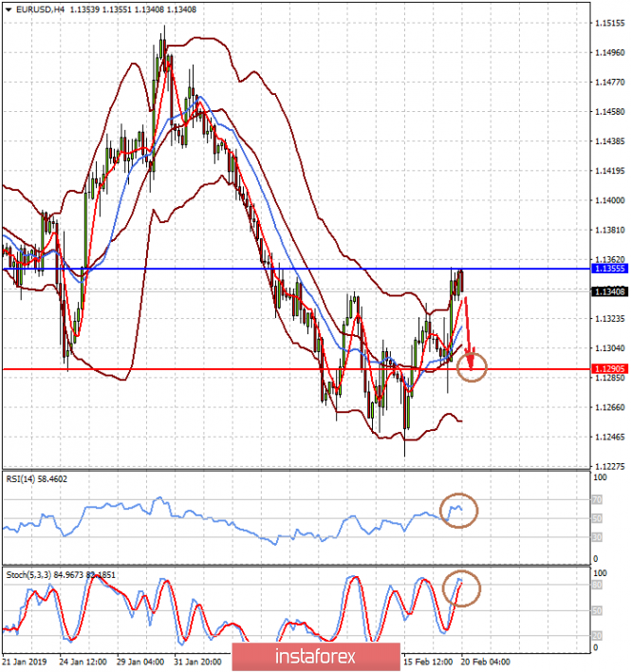Click the Stoch(5,3,3) indicator label

pos(28,575)
